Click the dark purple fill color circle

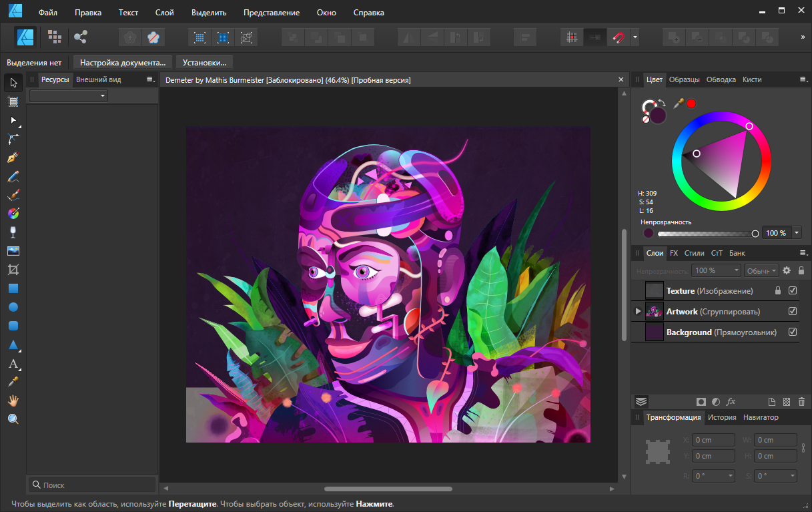pos(659,115)
